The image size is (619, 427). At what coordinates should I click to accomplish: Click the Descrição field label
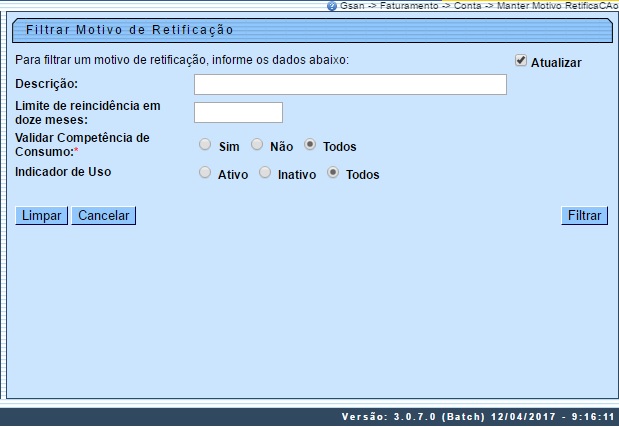[47, 83]
